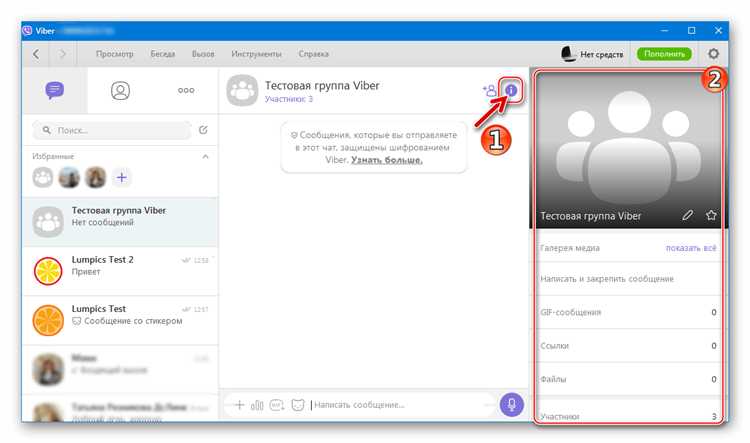Open the Справка menu
The height and width of the screenshot is (443, 750).
click(x=313, y=54)
